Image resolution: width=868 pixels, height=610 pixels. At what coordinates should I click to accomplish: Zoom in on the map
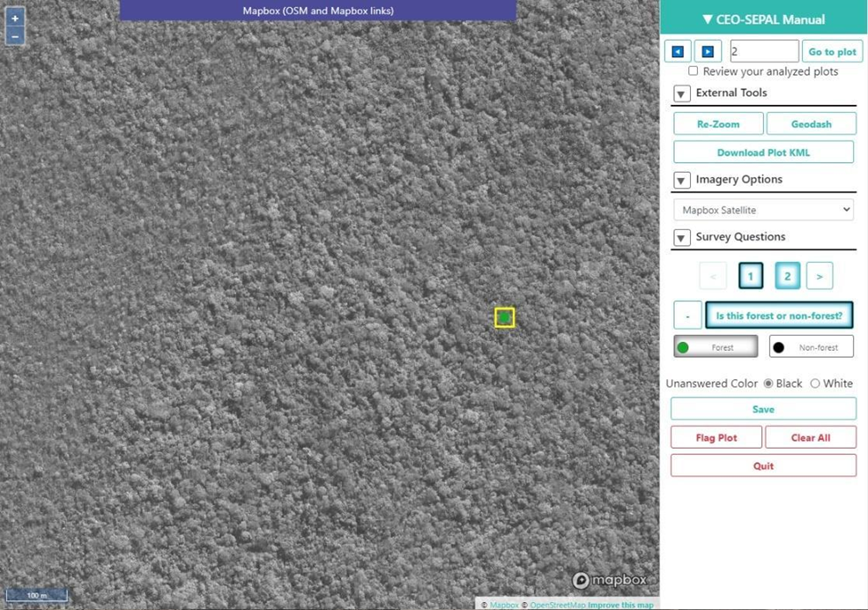pos(15,18)
